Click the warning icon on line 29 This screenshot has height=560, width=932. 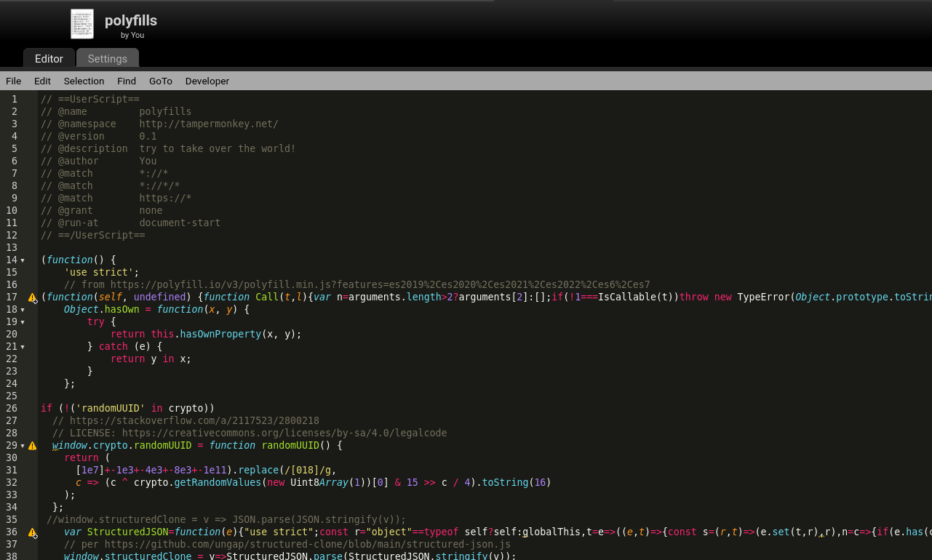point(32,444)
